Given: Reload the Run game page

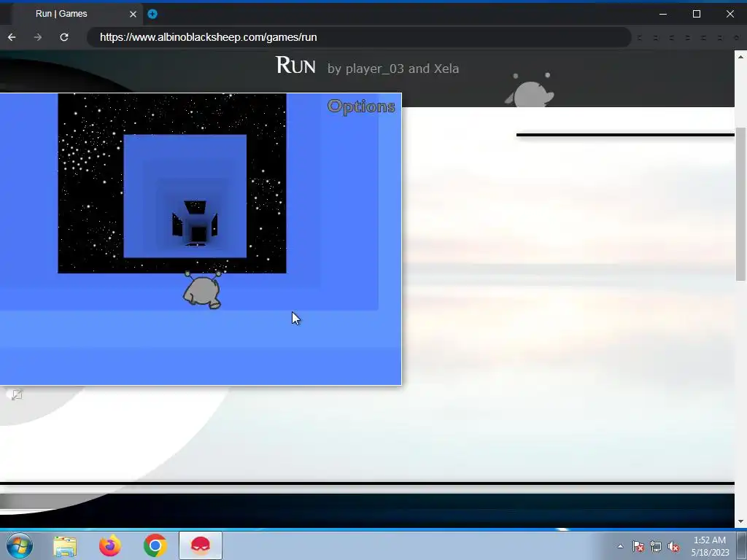Looking at the screenshot, I should (x=64, y=37).
